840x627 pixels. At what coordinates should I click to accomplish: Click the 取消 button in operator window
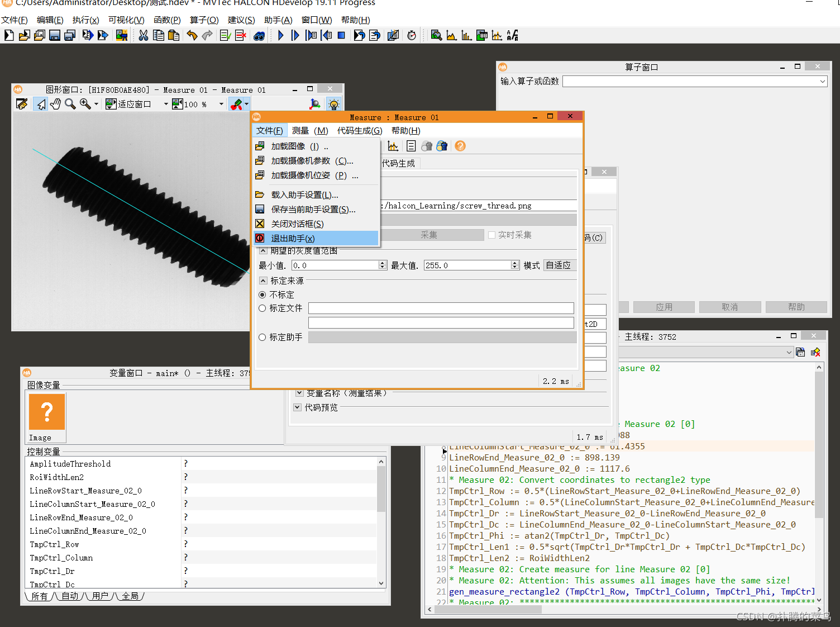tap(730, 307)
